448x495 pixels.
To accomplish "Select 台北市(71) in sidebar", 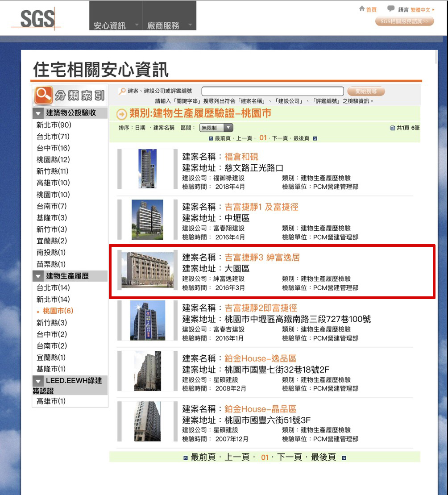I will [x=53, y=137].
